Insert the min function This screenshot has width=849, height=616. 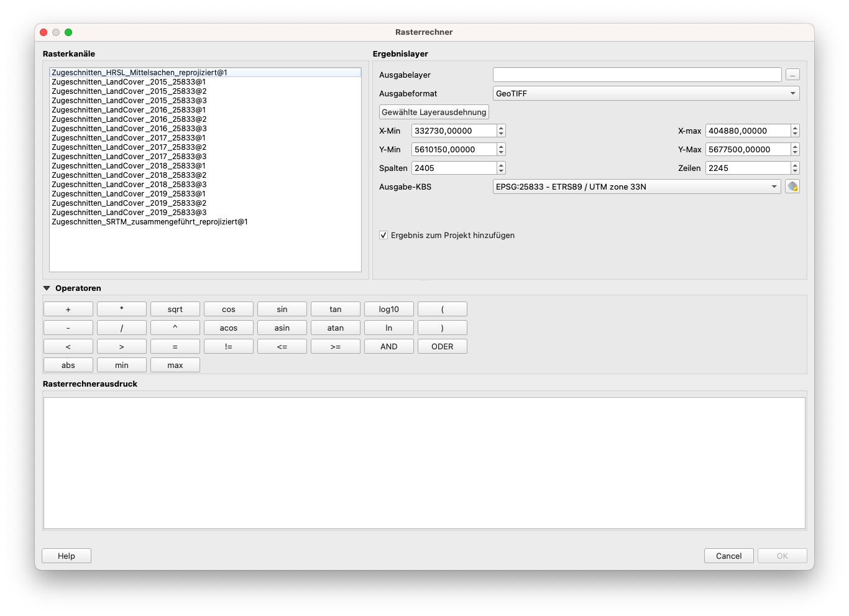[x=122, y=365]
